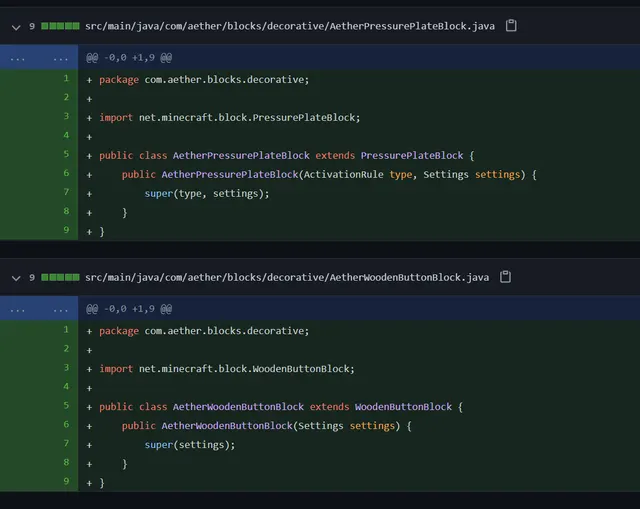This screenshot has height=509, width=640.
Task: Select line 1 in AetherPressurePlateBlock.java
Action: pyautogui.click(x=66, y=78)
